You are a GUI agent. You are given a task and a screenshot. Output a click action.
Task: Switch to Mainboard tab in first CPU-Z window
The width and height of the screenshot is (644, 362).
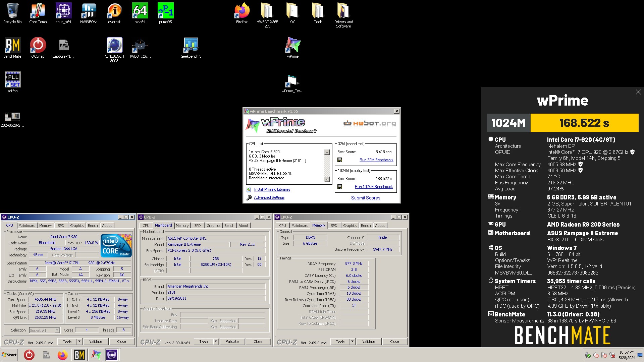tap(27, 226)
